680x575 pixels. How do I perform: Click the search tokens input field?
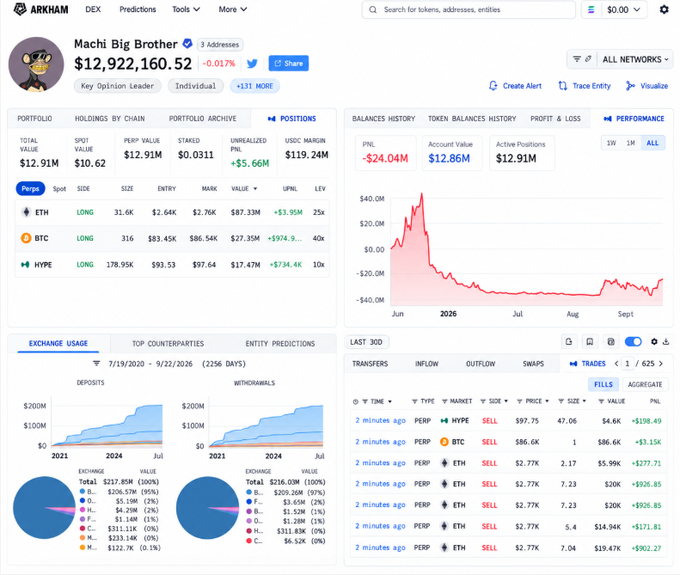coord(468,10)
